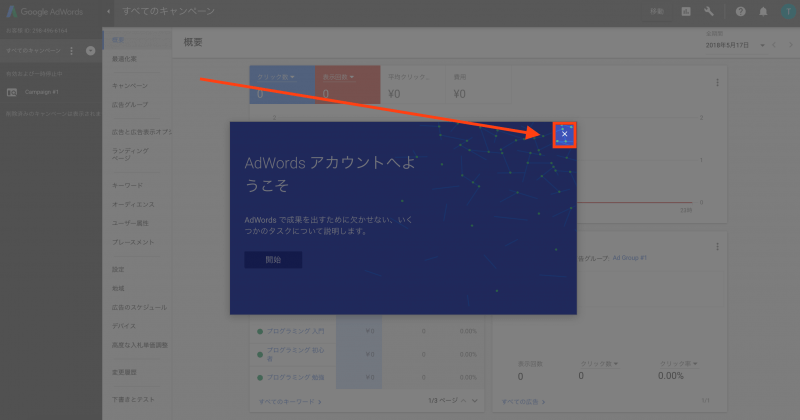This screenshot has height=420, width=800.
Task: Open the 広告と広告表示オプション navigation item
Action: (141, 132)
